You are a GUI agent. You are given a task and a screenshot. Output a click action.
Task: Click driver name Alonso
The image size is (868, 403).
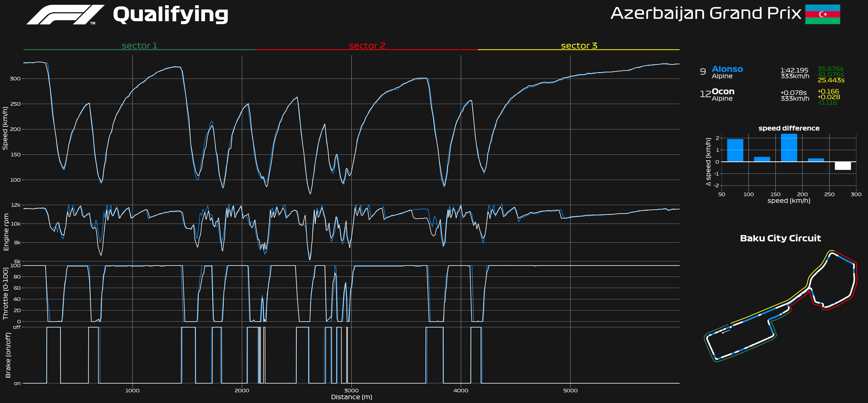point(727,69)
